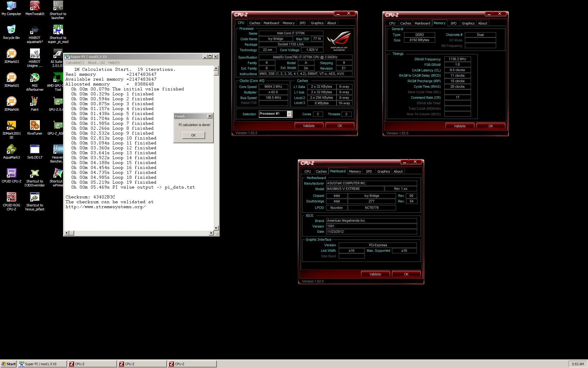Open the AI Suite desktop icon
588x368 pixels.
point(57,58)
